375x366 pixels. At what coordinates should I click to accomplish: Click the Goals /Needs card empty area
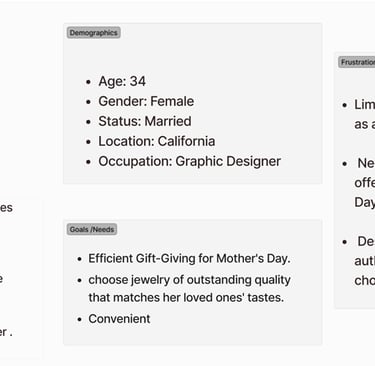click(233, 333)
